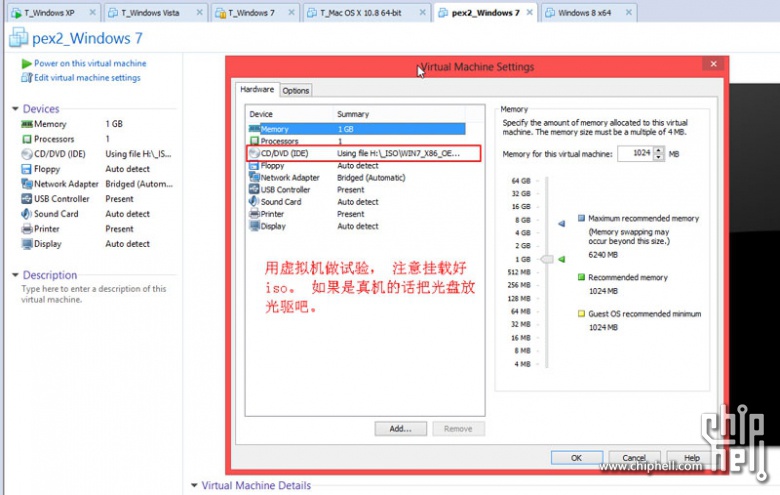Collapse the Devices section
The width and height of the screenshot is (780, 495).
point(15,108)
